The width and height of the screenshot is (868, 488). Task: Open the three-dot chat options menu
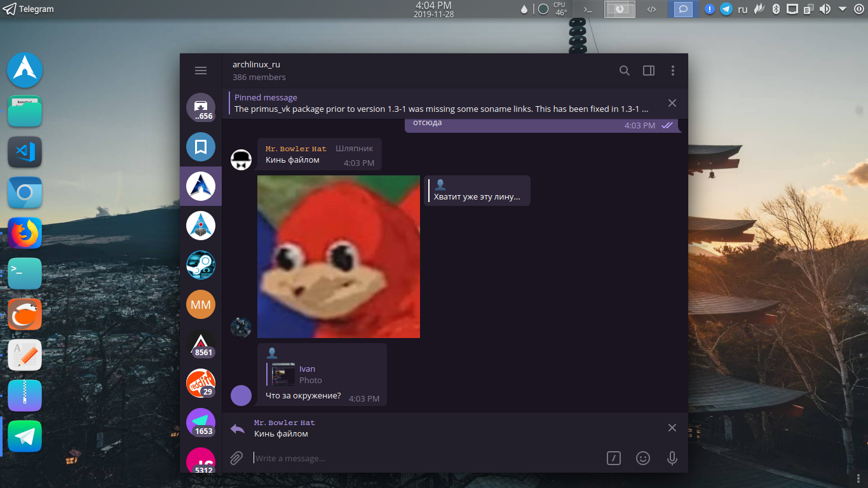pos(673,71)
